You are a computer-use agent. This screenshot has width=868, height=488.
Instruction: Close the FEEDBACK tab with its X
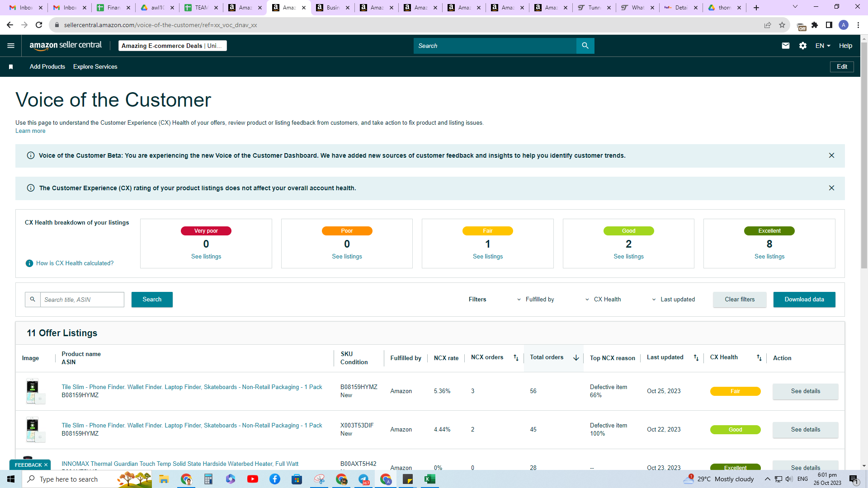point(46,465)
